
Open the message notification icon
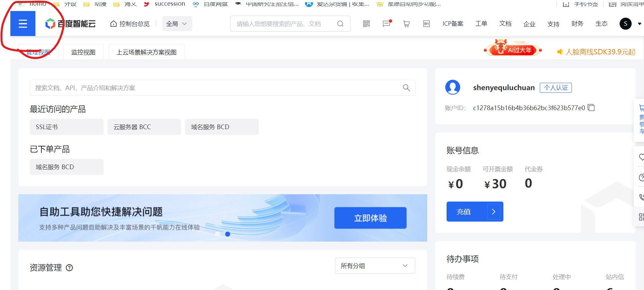pyautogui.click(x=387, y=24)
